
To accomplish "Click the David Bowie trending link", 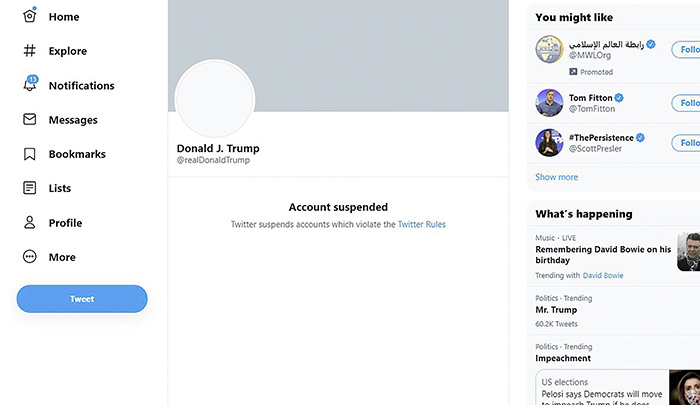I will coord(603,275).
